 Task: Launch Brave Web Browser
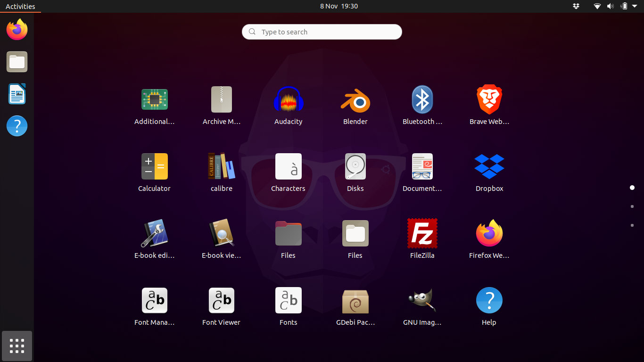pos(489,106)
